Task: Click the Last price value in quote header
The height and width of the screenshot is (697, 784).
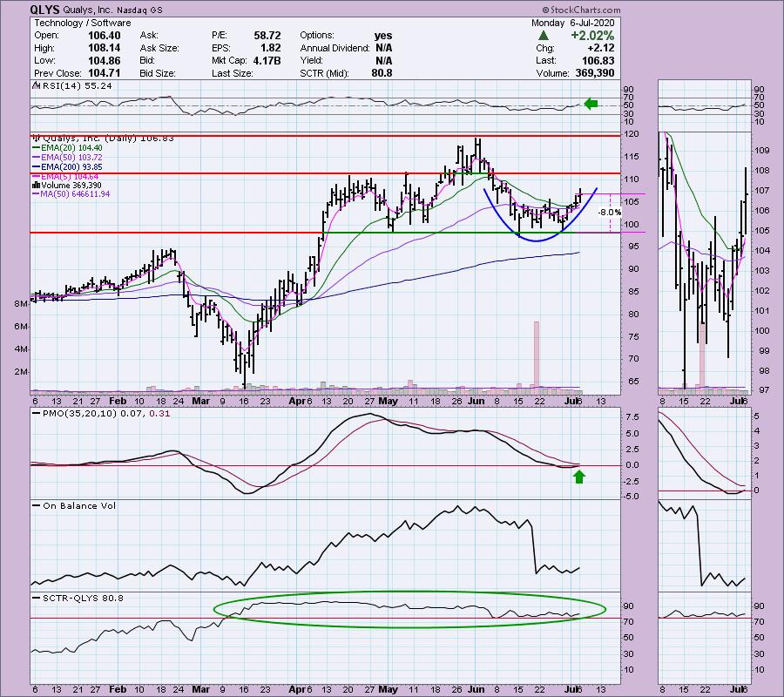Action: [598, 60]
